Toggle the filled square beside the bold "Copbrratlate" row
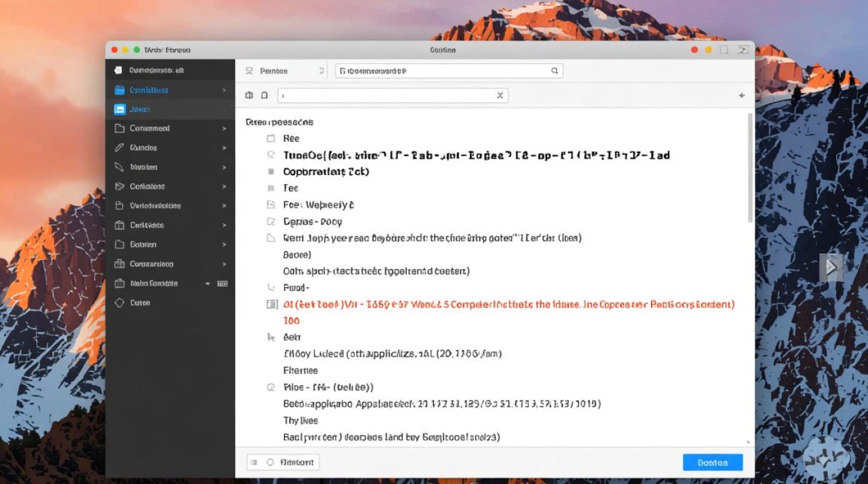 [x=271, y=172]
